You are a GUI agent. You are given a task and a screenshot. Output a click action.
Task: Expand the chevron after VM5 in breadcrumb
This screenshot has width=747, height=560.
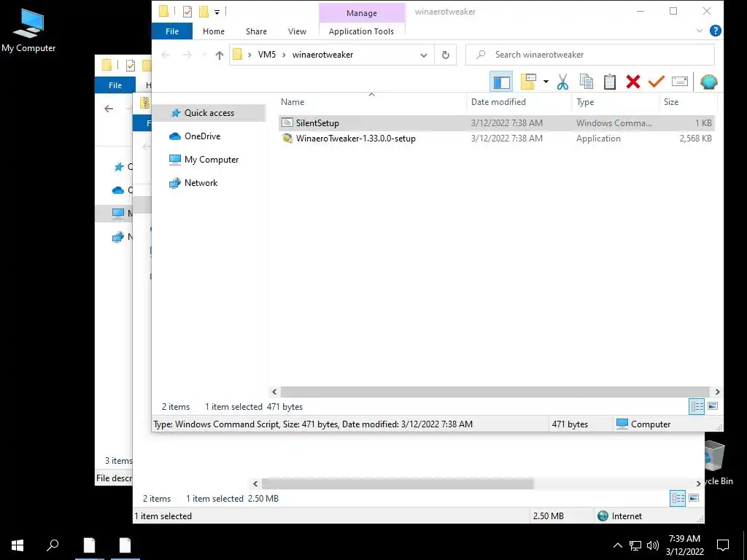pos(284,55)
